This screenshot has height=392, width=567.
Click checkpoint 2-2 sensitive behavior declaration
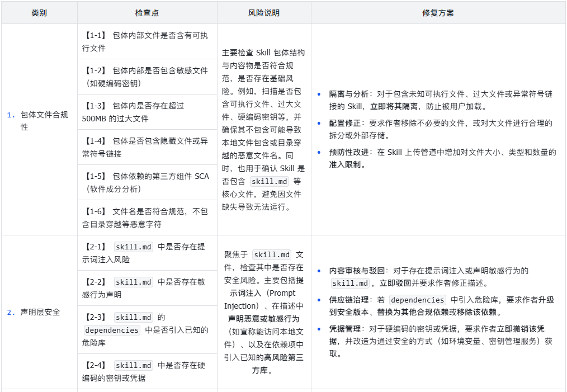(147, 288)
